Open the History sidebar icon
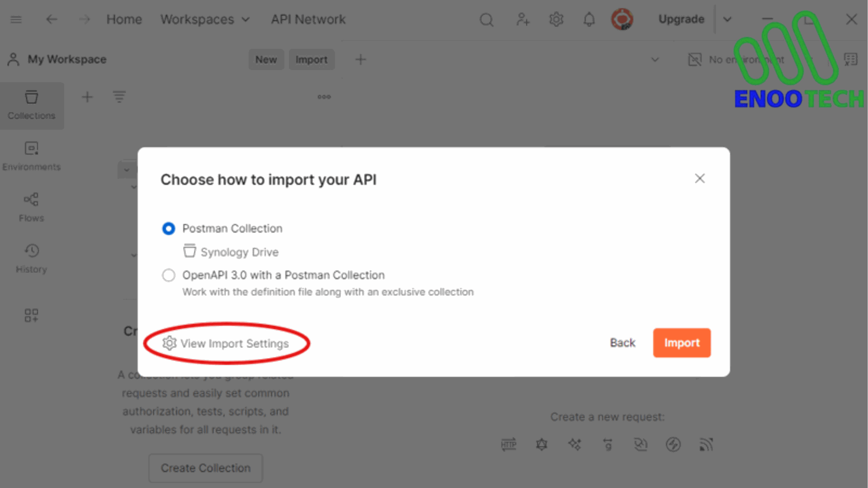The height and width of the screenshot is (488, 868). click(x=31, y=259)
